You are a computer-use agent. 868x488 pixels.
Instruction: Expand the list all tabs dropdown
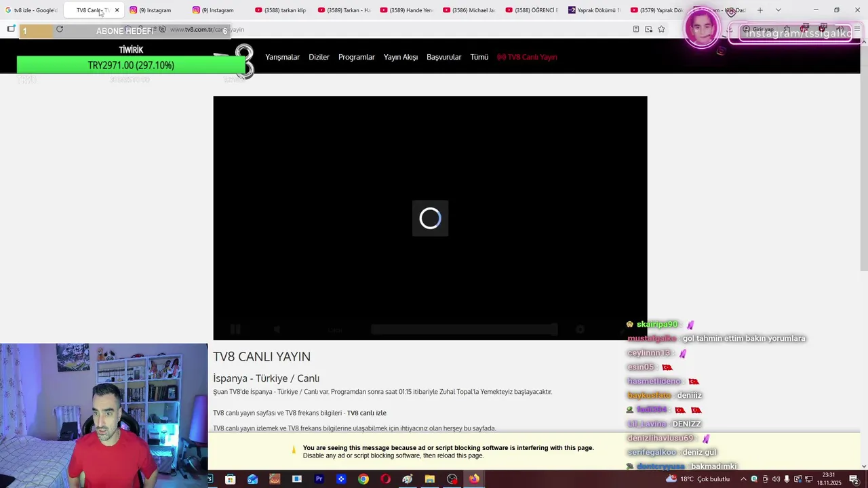tap(778, 10)
